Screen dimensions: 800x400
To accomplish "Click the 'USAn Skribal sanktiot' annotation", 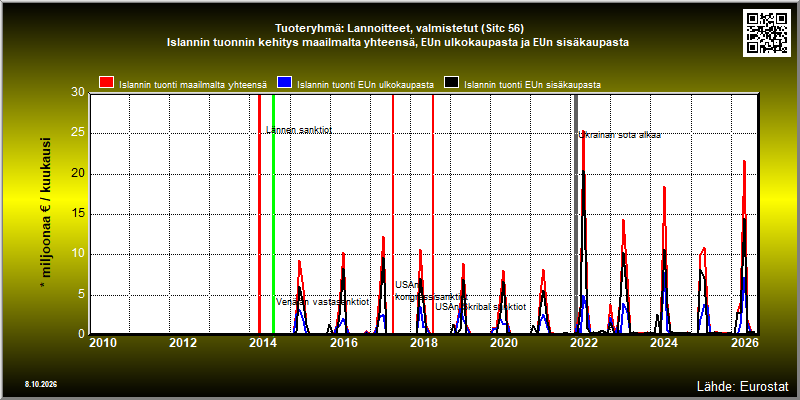I will (481, 307).
